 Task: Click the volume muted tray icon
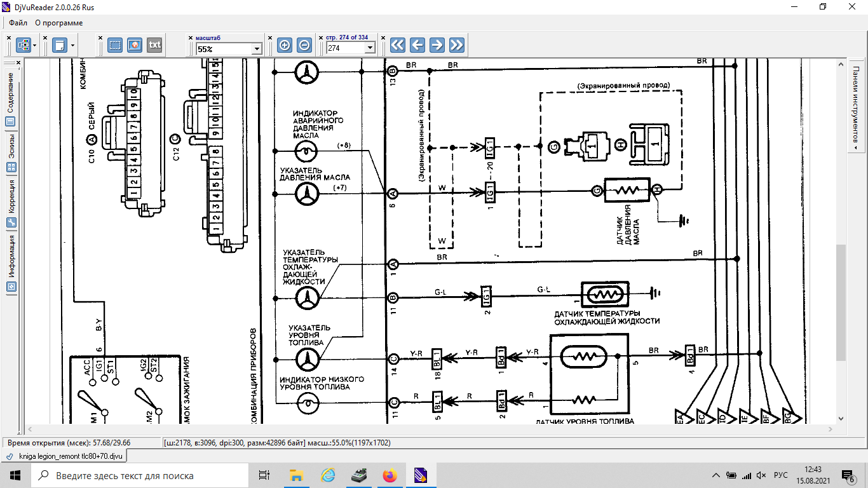761,475
